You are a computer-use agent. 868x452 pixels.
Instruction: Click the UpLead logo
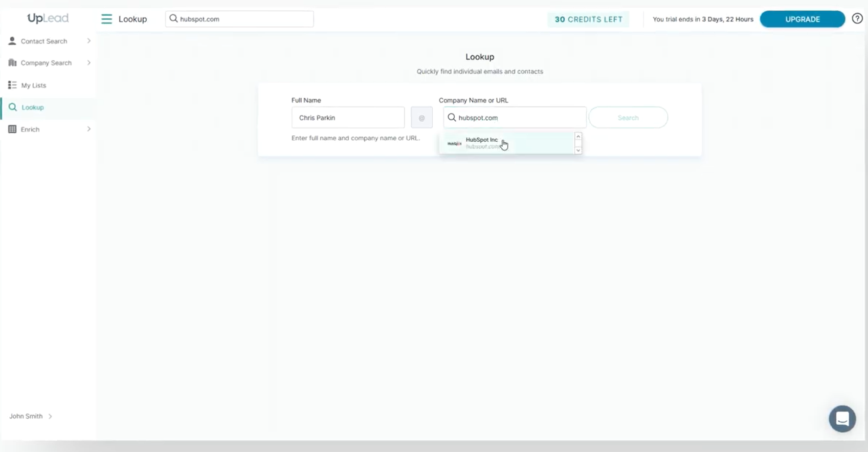[48, 19]
